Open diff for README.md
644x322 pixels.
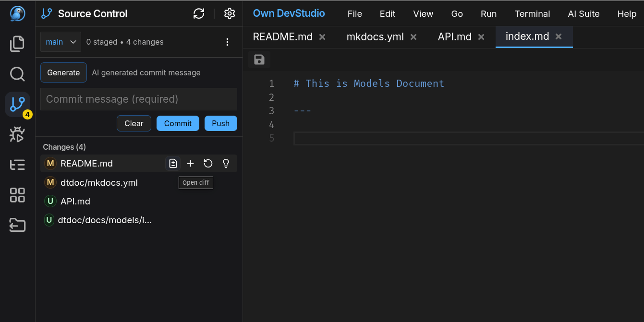(173, 163)
